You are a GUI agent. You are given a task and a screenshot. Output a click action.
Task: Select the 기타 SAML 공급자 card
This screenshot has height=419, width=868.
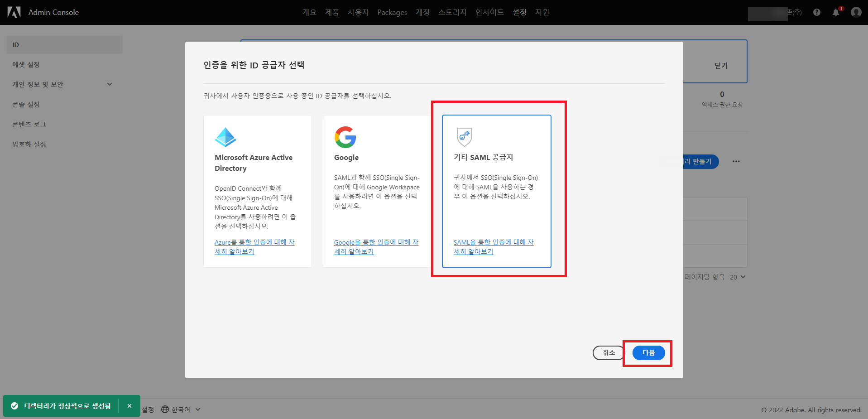[497, 191]
